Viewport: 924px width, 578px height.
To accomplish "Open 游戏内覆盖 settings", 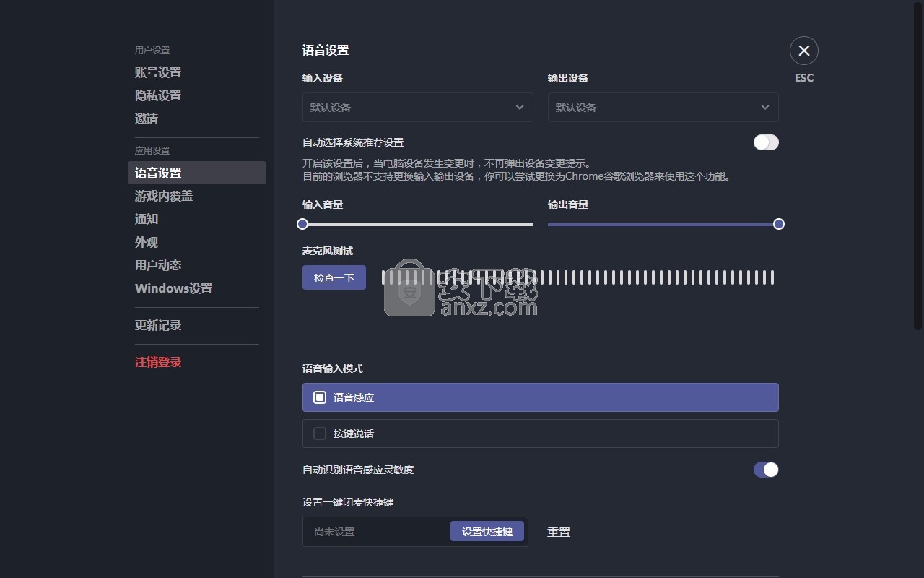I will pos(164,196).
